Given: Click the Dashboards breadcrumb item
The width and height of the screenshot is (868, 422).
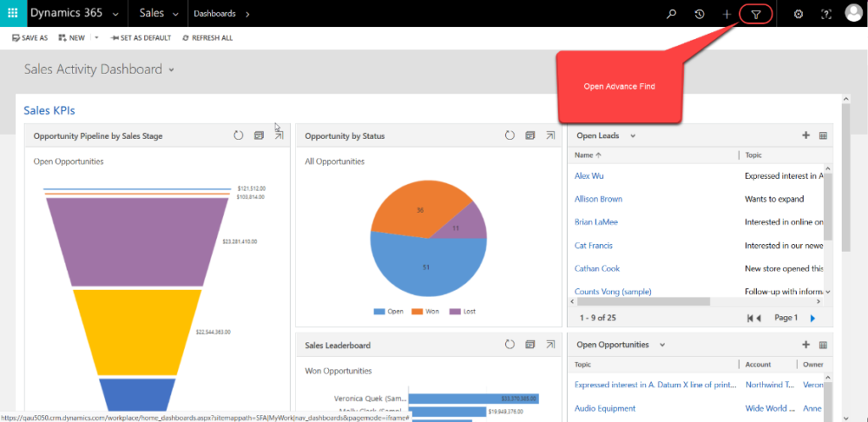Looking at the screenshot, I should pyautogui.click(x=214, y=14).
